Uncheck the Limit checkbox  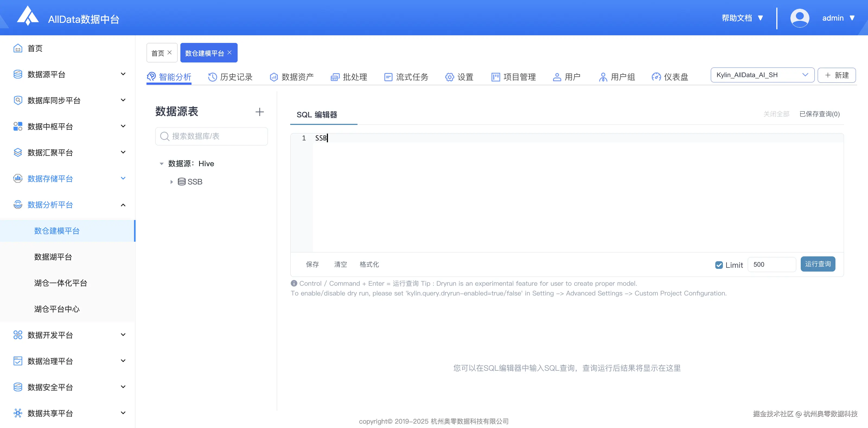tap(719, 265)
